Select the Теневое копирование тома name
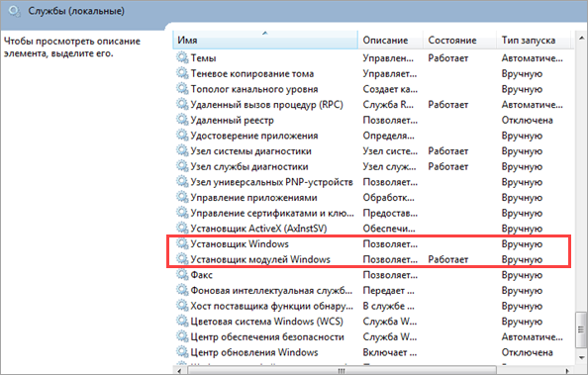This screenshot has height=375, width=588. [x=252, y=73]
